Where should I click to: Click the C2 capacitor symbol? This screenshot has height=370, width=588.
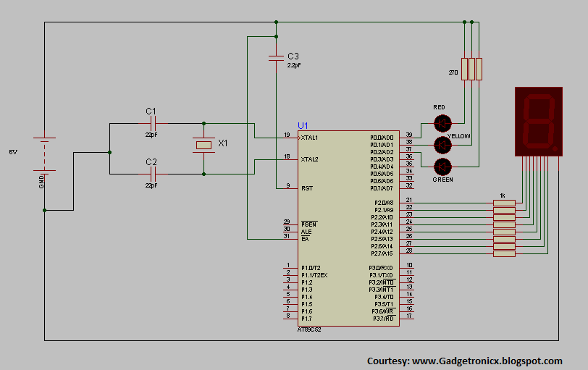(153, 174)
